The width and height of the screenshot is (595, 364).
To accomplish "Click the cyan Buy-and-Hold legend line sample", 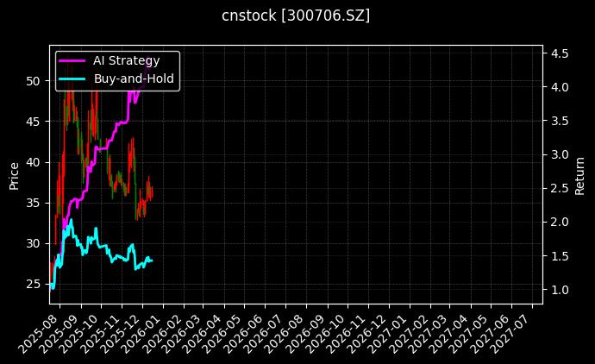I will click(72, 78).
